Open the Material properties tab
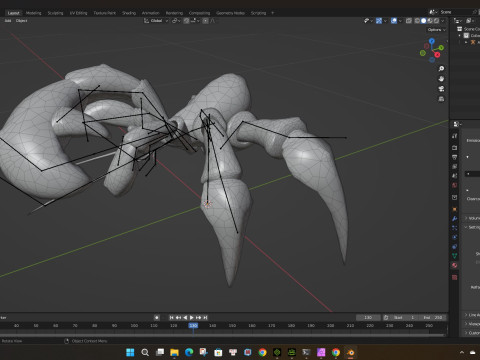480x360 pixels. pos(454,265)
